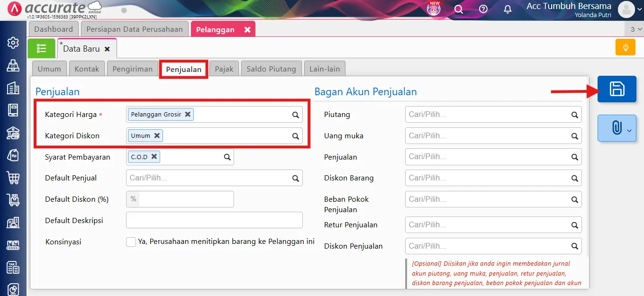644x296 pixels.
Task: Remove the Umum chip from Kategori Diskon
Action: [x=157, y=135]
